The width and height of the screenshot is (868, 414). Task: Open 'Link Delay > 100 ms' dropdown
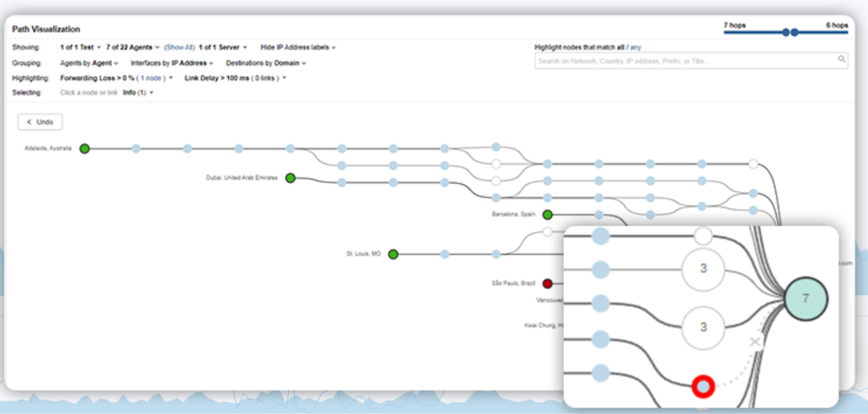235,78
